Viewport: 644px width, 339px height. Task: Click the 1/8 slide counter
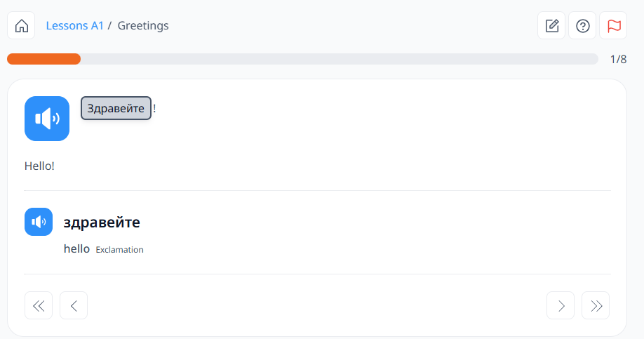pos(619,59)
